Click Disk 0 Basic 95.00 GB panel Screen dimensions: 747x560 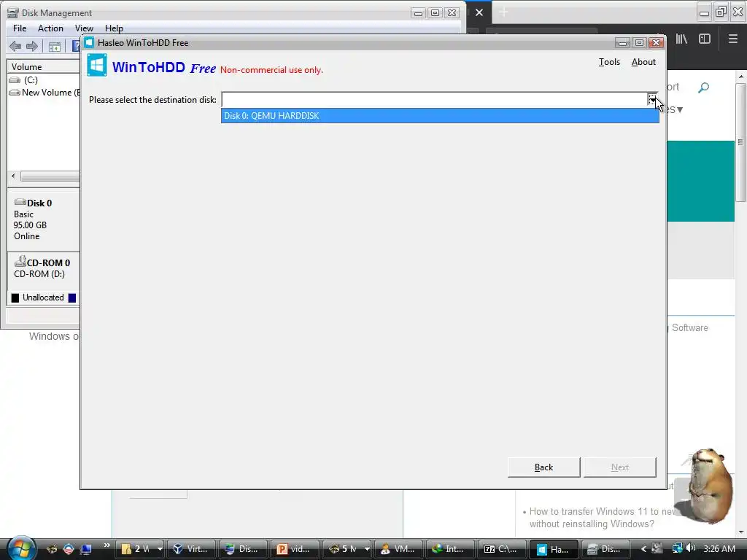(x=43, y=219)
